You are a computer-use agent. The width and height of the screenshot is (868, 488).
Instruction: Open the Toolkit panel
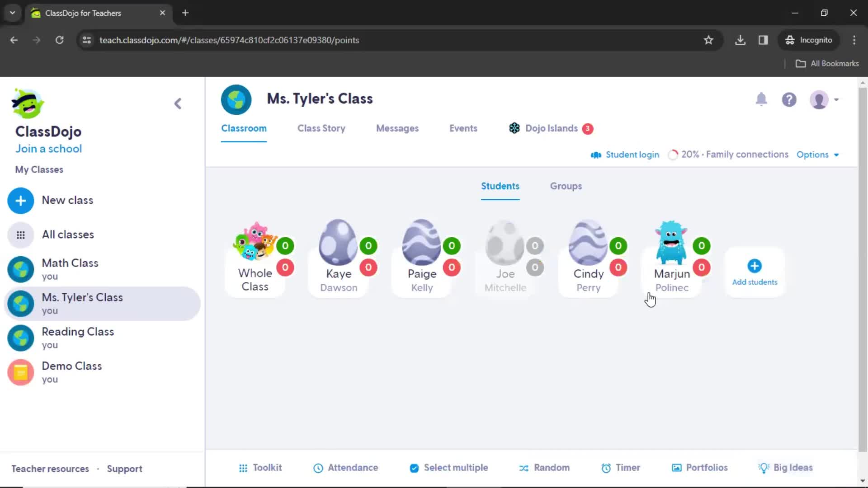coord(260,468)
